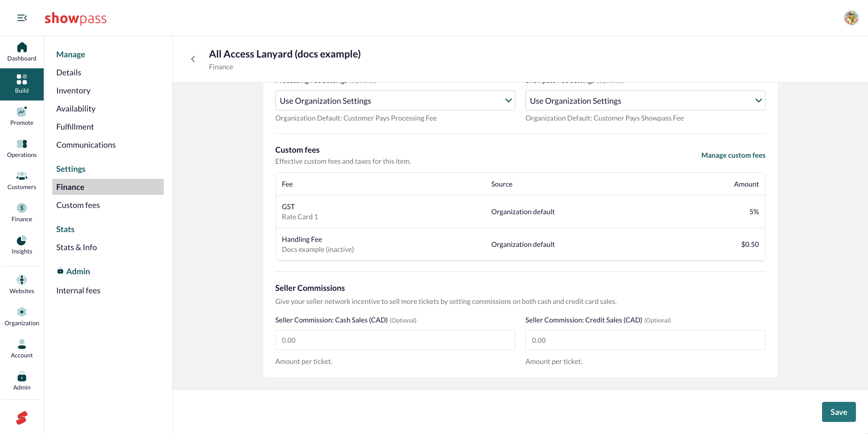Open the Customers section icon
Viewport: 868px width, 434px height.
pyautogui.click(x=22, y=176)
